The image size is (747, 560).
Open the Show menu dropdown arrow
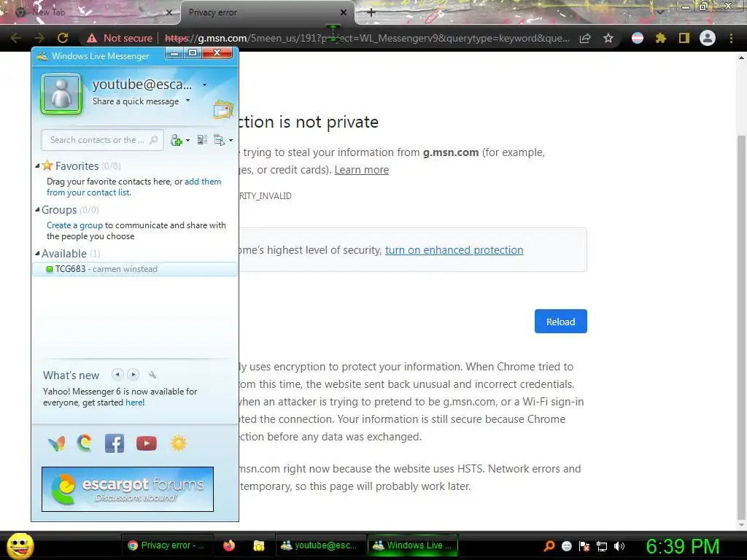pos(231,140)
